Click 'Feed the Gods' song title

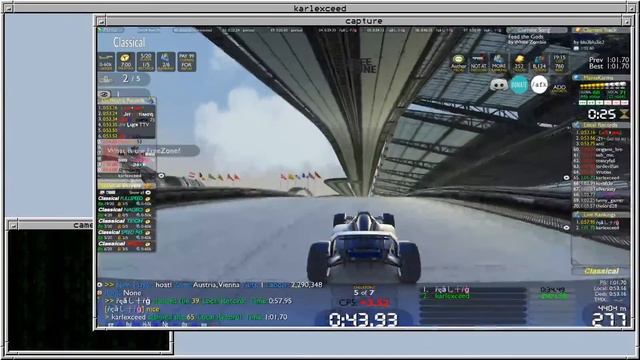527,37
